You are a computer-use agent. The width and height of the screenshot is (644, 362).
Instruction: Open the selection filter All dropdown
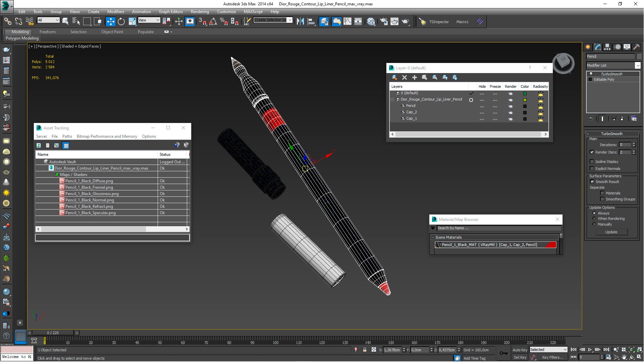click(x=48, y=20)
